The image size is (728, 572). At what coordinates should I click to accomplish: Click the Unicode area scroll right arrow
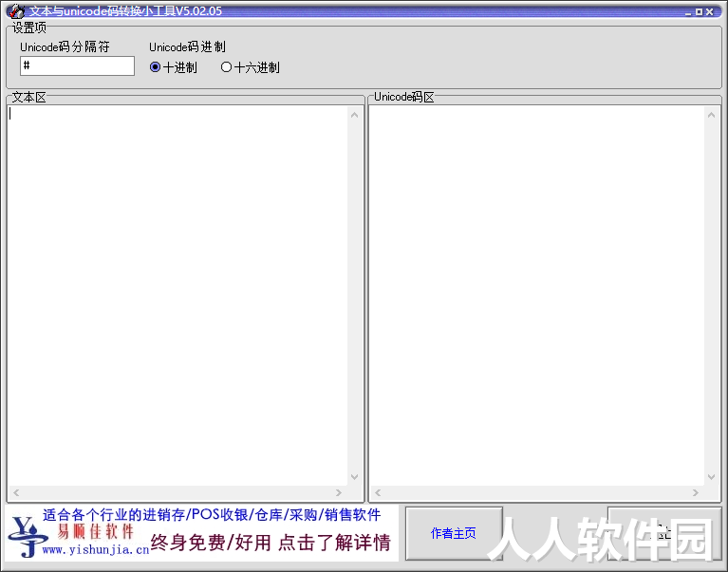tap(695, 492)
